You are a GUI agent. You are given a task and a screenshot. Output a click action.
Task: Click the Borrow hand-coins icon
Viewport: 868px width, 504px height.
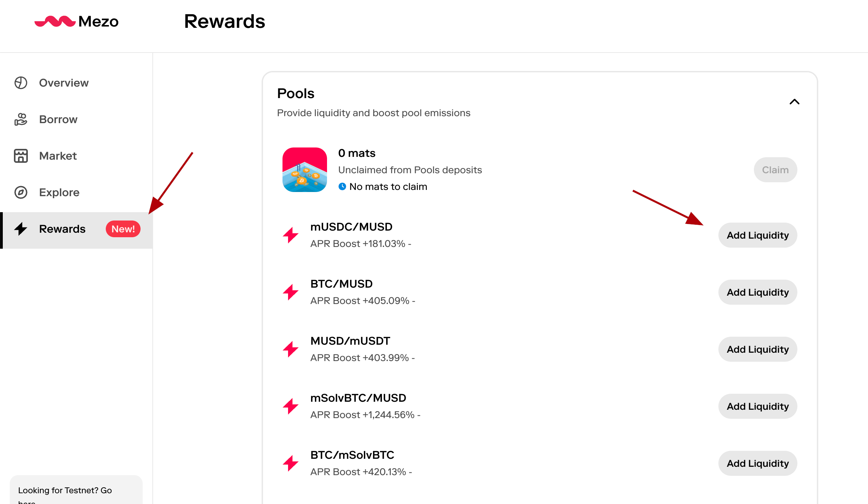click(21, 119)
